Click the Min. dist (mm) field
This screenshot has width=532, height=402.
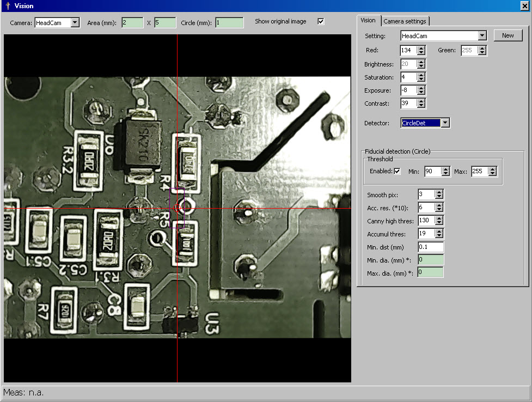(x=431, y=247)
